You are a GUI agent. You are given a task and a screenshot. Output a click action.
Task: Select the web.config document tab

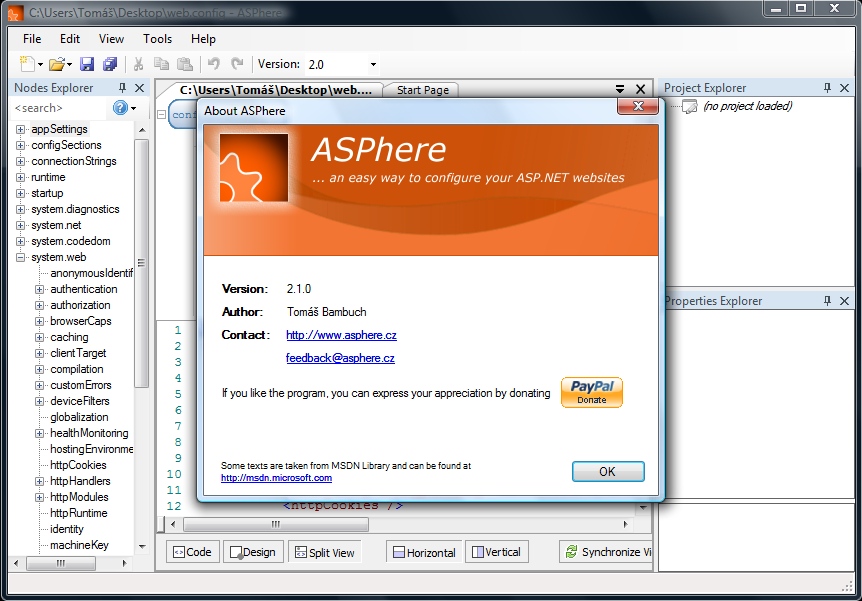pos(275,90)
